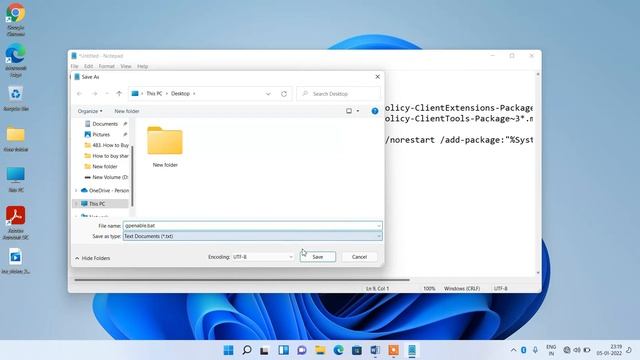Viewport: 640px width, 360px height.
Task: Select the This PC desktop icon
Action: (16, 180)
